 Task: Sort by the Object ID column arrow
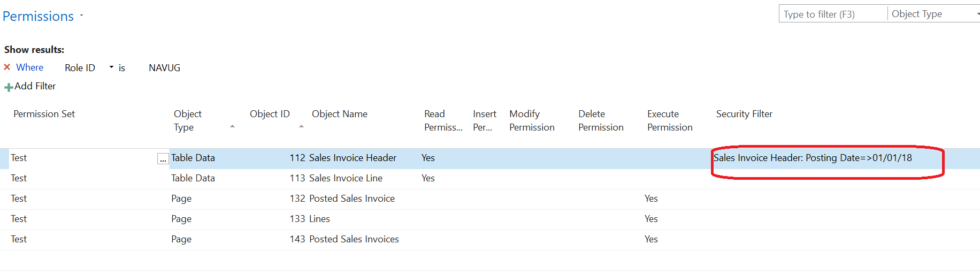pos(301,126)
